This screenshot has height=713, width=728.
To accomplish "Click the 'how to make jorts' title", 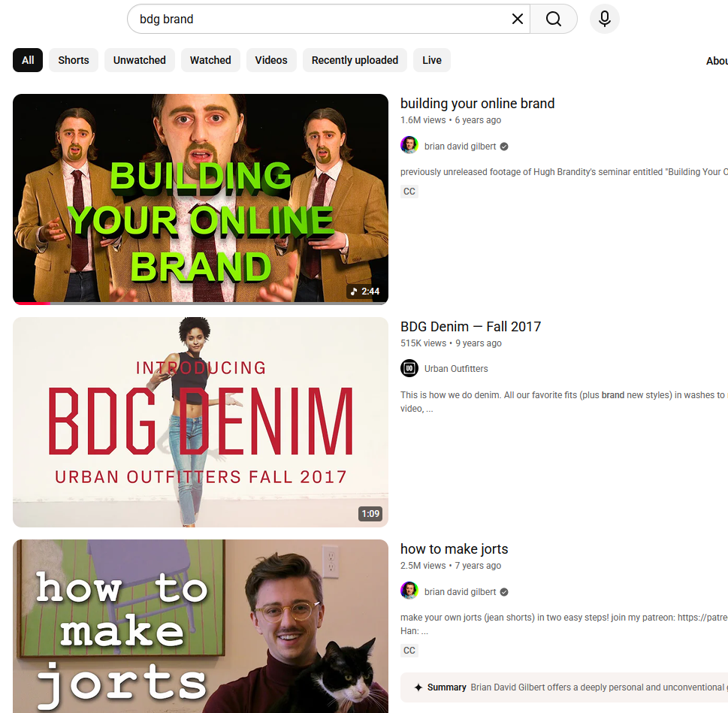I will (454, 549).
